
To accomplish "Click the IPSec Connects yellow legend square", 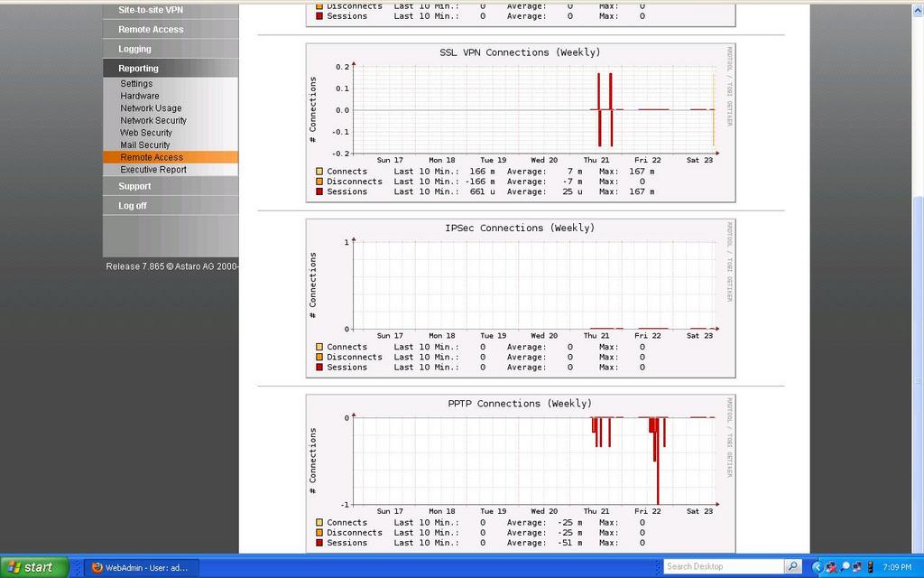I will tap(319, 347).
